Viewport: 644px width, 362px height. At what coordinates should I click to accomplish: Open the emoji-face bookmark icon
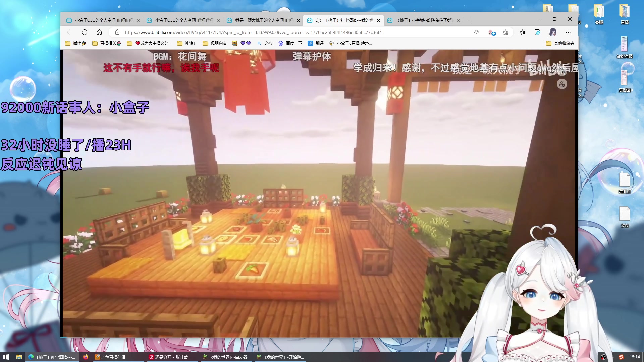235,43
